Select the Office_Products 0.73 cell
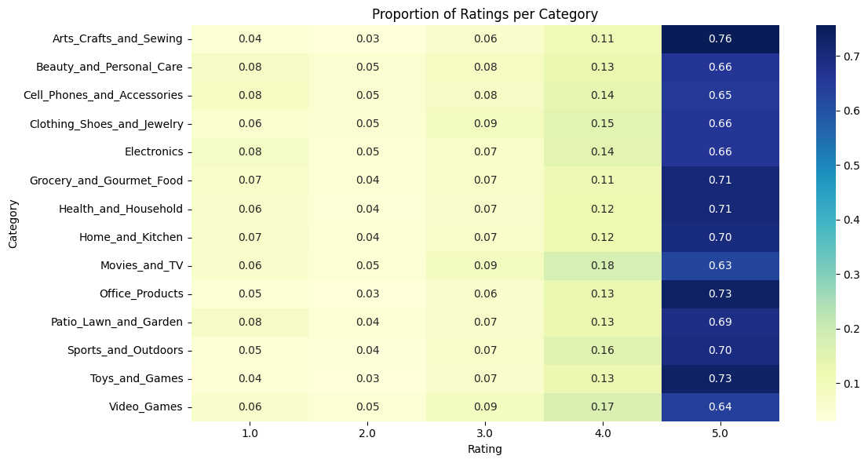The image size is (868, 463). [x=720, y=294]
